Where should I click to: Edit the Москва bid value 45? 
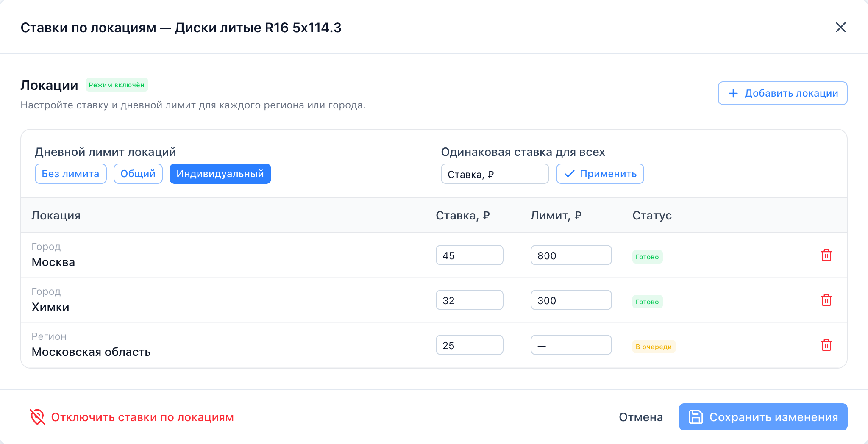click(x=469, y=255)
